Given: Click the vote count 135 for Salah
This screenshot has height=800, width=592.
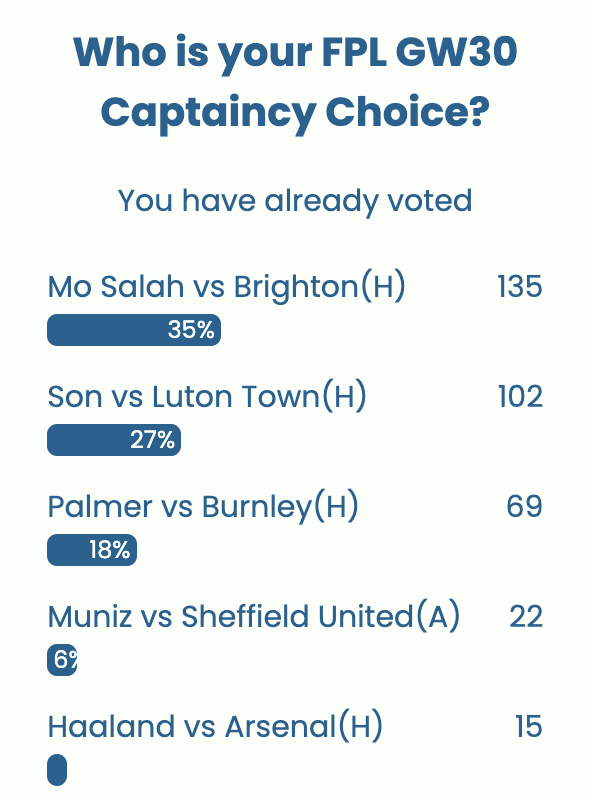Looking at the screenshot, I should [x=519, y=287].
